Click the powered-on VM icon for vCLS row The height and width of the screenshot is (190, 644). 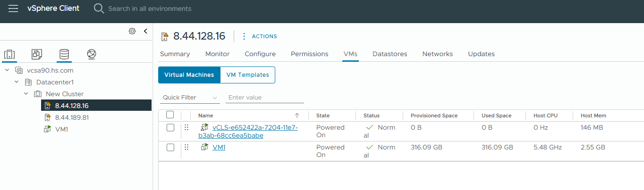[204, 127]
